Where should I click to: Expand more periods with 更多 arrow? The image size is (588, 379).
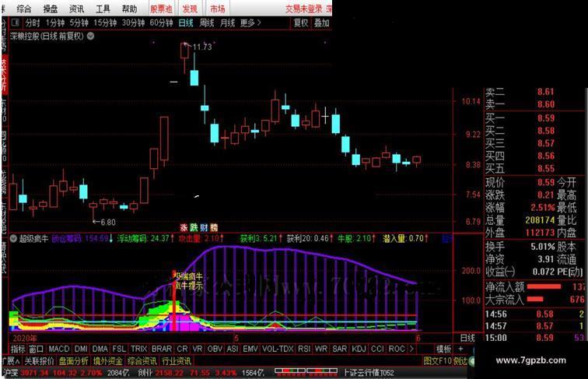pos(250,23)
